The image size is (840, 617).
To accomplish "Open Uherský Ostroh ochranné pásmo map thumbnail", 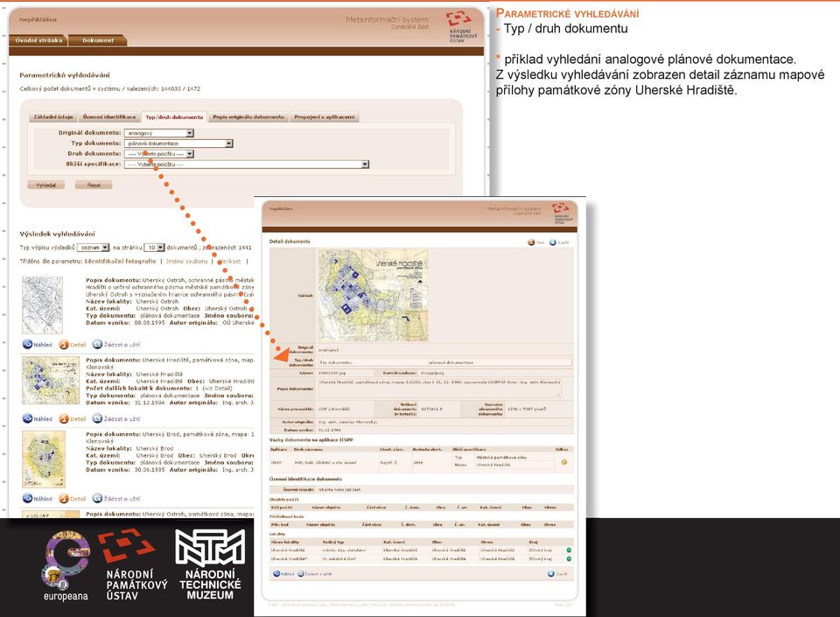I will click(42, 305).
